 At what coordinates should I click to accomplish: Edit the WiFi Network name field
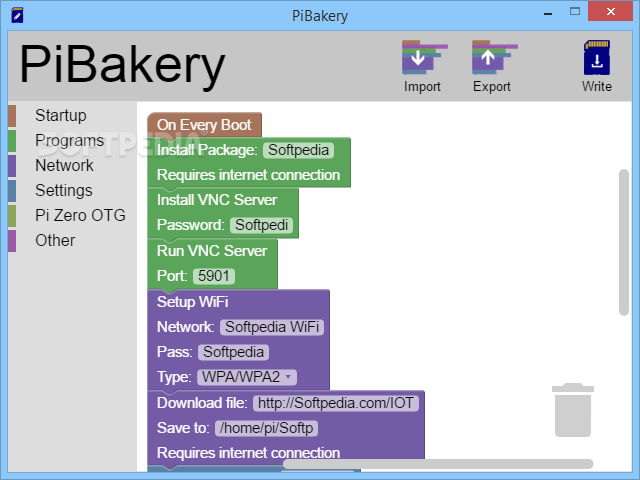tap(272, 327)
